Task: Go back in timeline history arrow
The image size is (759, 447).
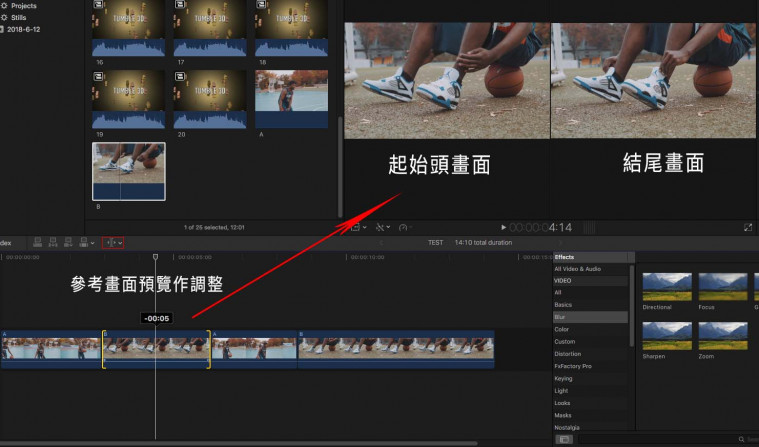Action: pos(381,243)
